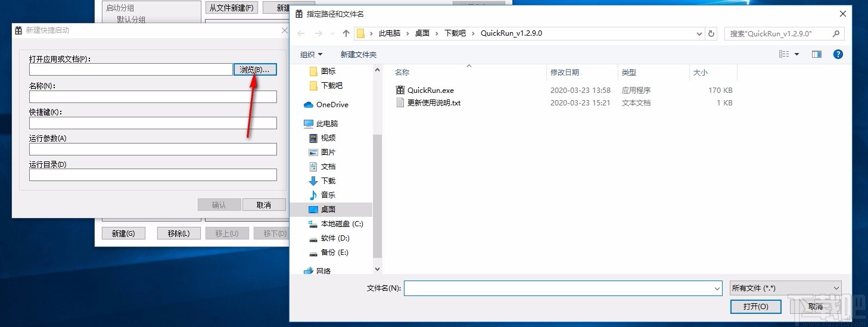Viewport: 868px width, 327px height.
Task: Open the 图片 folder in sidebar
Action: coord(322,152)
